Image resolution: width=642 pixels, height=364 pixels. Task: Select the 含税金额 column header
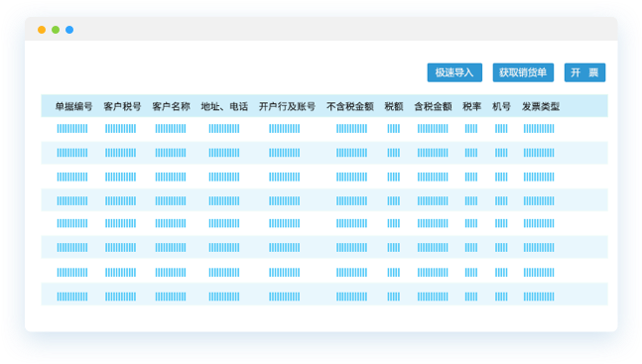(x=433, y=106)
